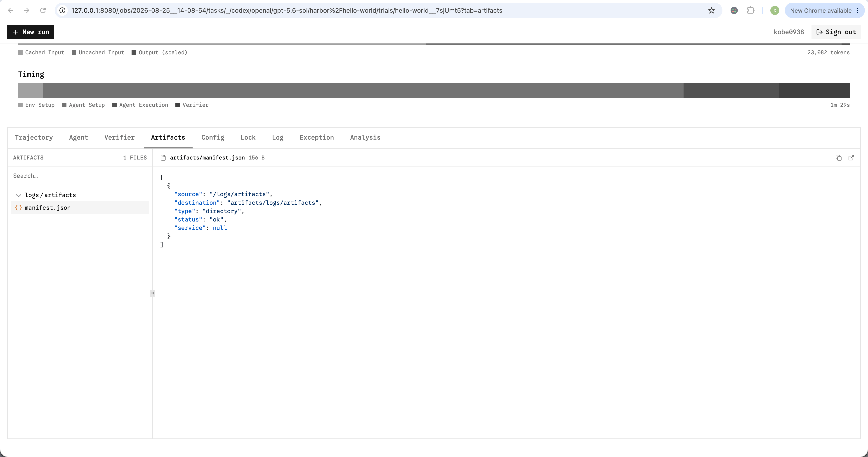Click the Env Setup timing segment
This screenshot has height=457, width=868.
(x=30, y=90)
